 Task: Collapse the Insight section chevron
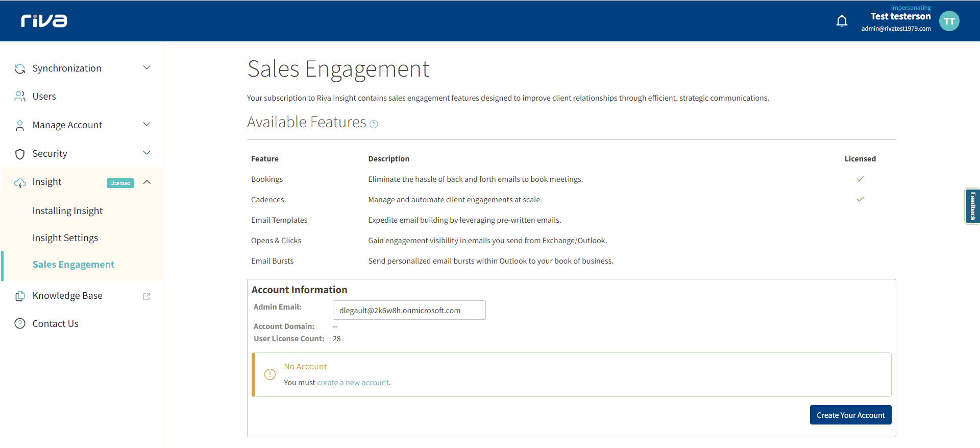[147, 182]
